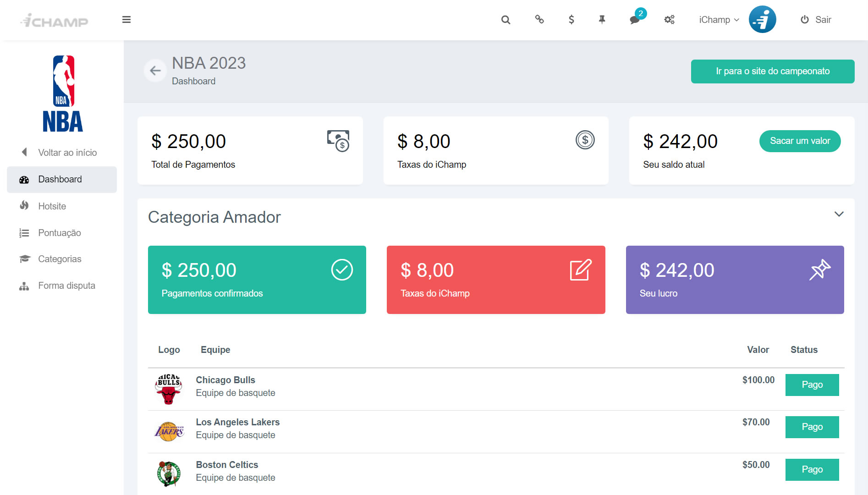The height and width of the screenshot is (495, 868).
Task: Click the Dashboard gauge icon in the sidebar
Action: 24,180
